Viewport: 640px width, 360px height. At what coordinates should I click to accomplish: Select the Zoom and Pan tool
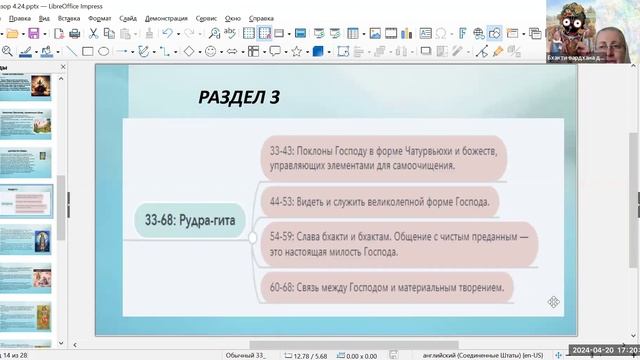pyautogui.click(x=7, y=51)
